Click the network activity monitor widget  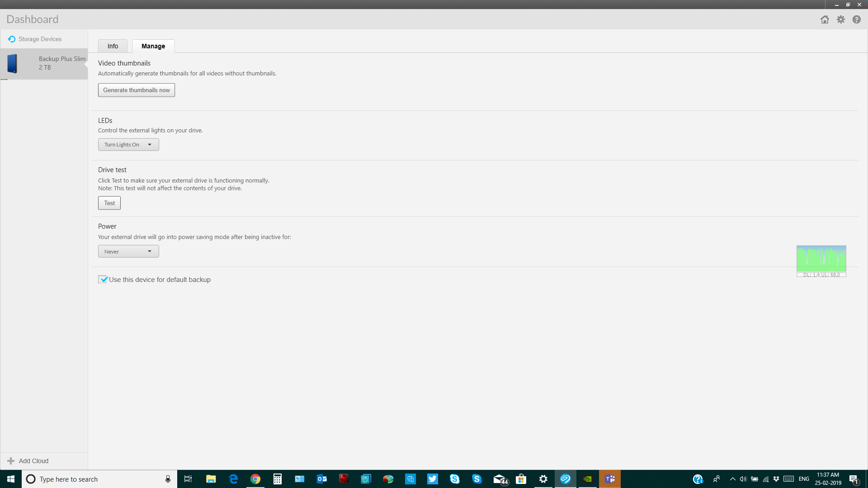pyautogui.click(x=821, y=260)
